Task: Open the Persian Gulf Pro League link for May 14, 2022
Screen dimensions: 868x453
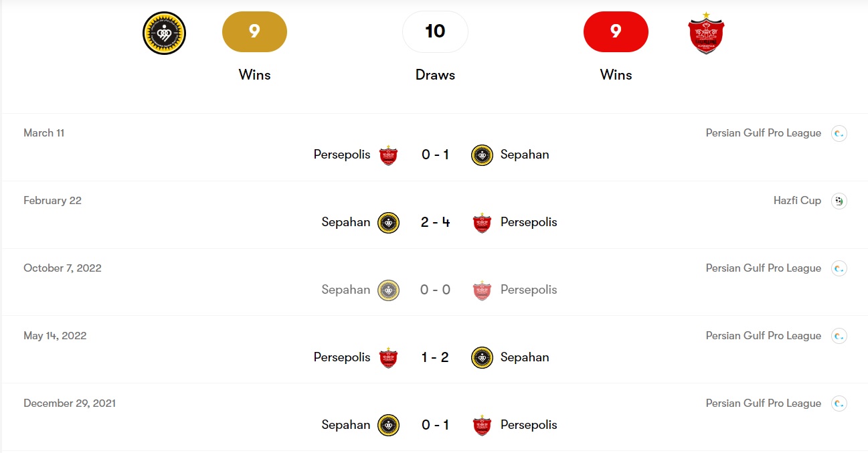Action: (x=763, y=336)
